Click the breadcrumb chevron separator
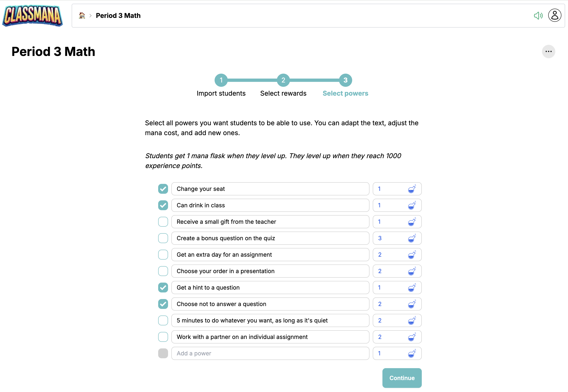 pos(90,16)
